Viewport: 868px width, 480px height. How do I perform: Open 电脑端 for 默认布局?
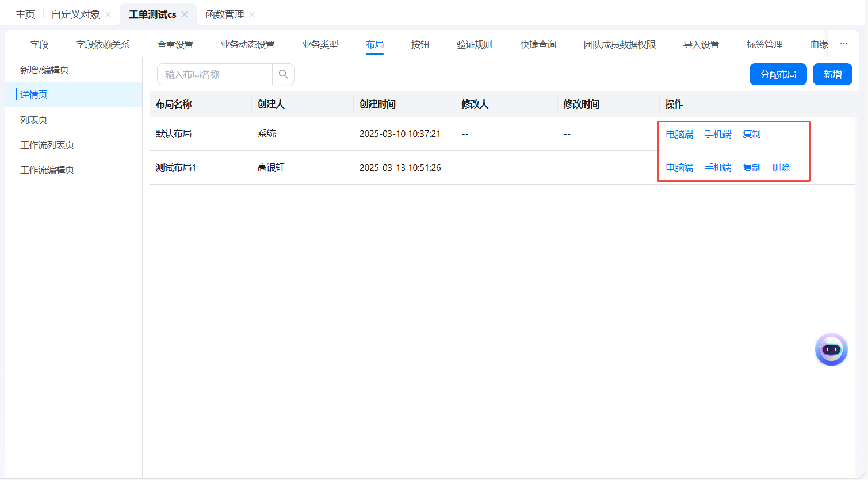pyautogui.click(x=679, y=134)
